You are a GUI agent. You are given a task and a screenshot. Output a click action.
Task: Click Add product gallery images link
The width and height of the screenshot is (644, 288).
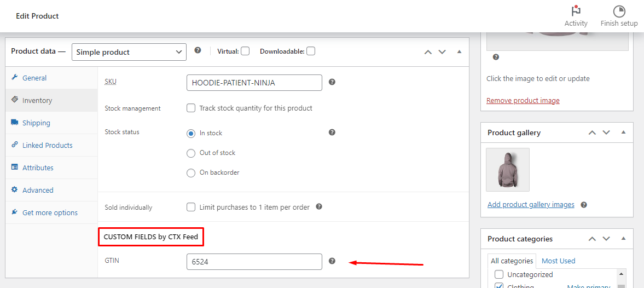(531, 204)
